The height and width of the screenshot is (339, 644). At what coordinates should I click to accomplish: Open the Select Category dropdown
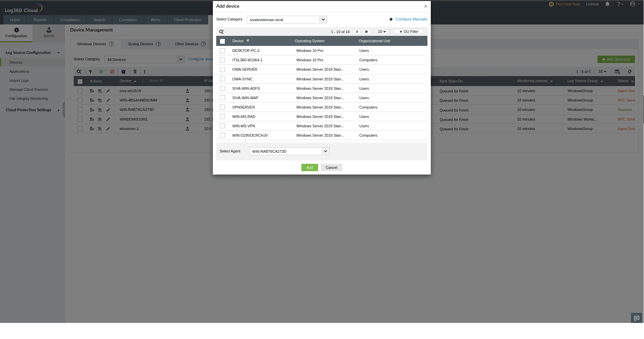(286, 19)
